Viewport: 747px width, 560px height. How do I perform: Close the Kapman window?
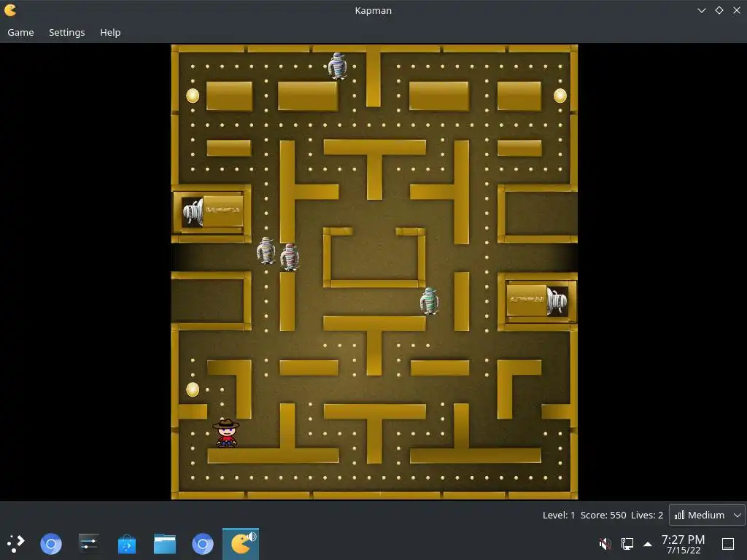click(737, 10)
